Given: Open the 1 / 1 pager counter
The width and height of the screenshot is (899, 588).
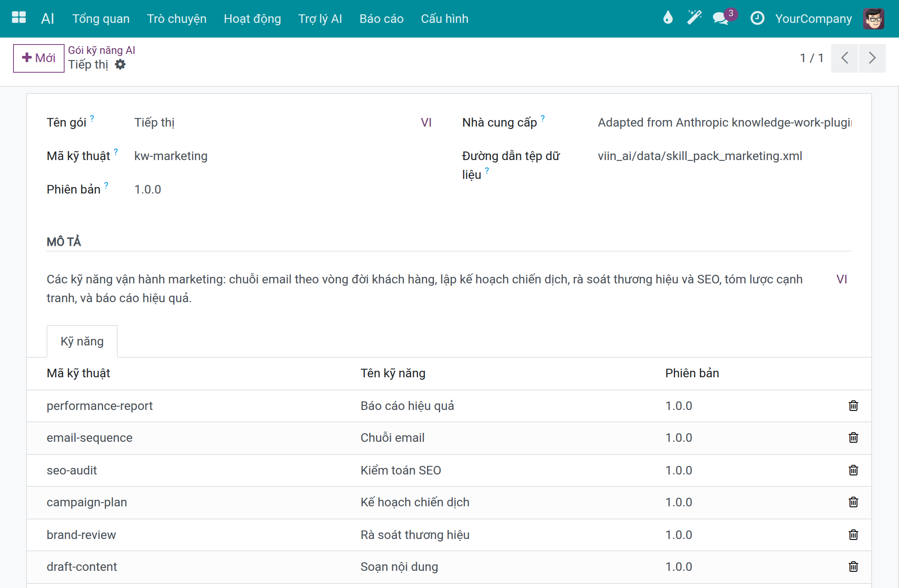Looking at the screenshot, I should click(x=812, y=58).
